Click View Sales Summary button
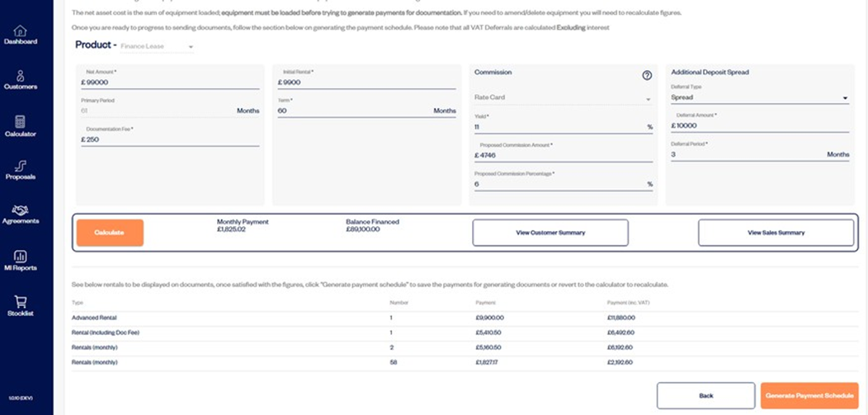Image resolution: width=868 pixels, height=415 pixels. pos(776,233)
